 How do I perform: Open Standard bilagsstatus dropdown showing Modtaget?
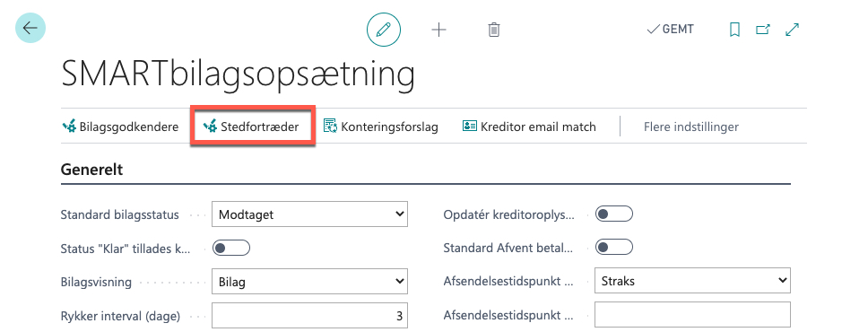click(309, 214)
